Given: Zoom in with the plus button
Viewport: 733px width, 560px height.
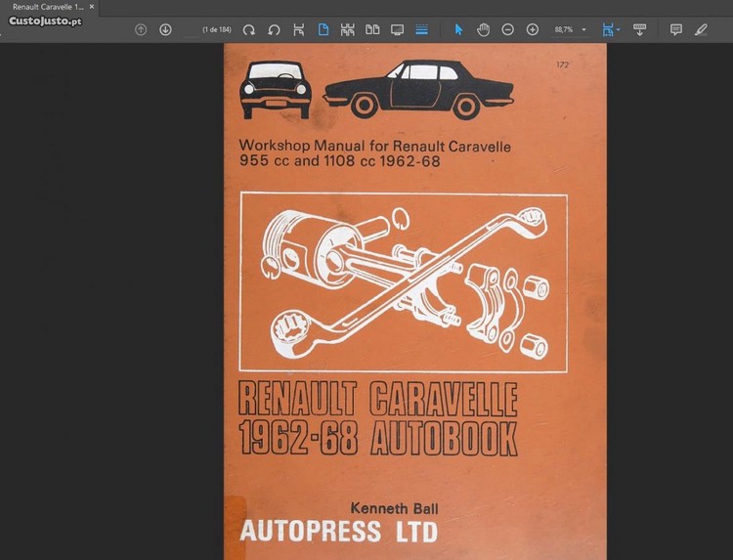Looking at the screenshot, I should (532, 29).
